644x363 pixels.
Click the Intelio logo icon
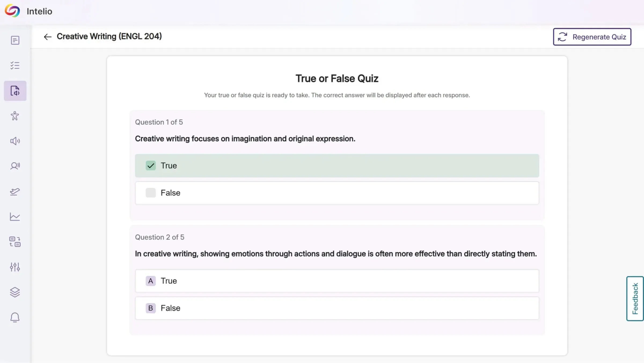[x=12, y=11]
